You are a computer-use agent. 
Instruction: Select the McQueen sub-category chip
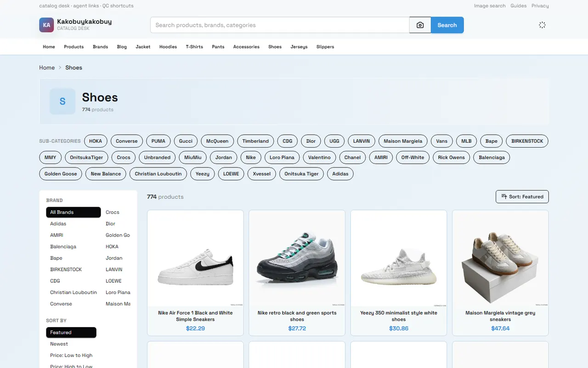click(217, 141)
